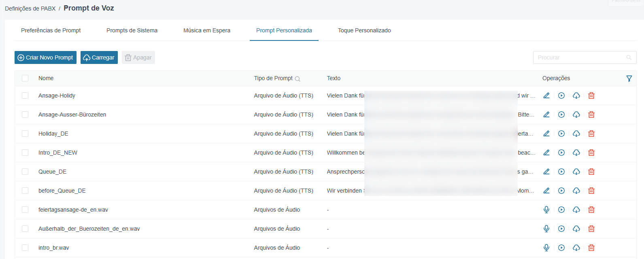Open Definições de PABX breadcrumb link

click(x=30, y=8)
